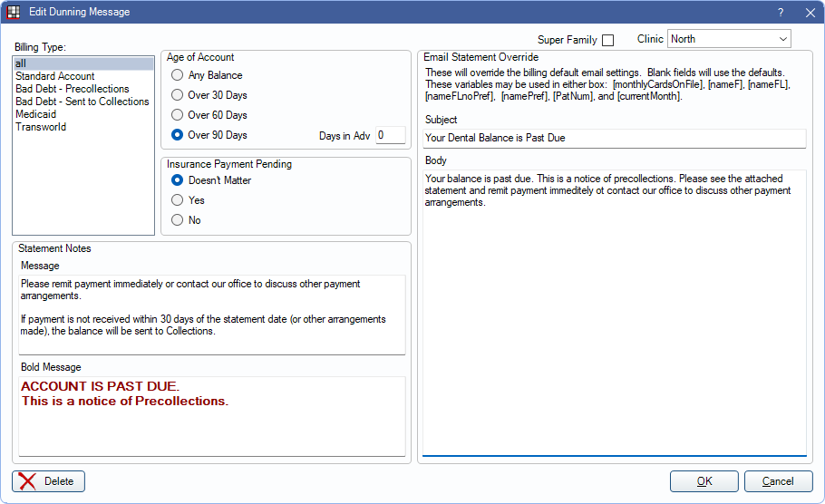Click the Delete button with red X
This screenshot has width=825, height=504.
[x=49, y=481]
